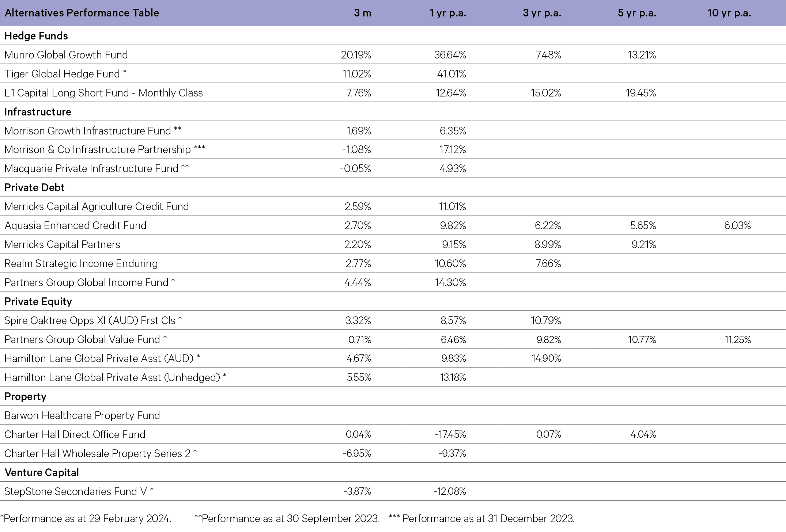The width and height of the screenshot is (786, 532).
Task: Select the 20.19% value for Munro
Action: point(356,55)
